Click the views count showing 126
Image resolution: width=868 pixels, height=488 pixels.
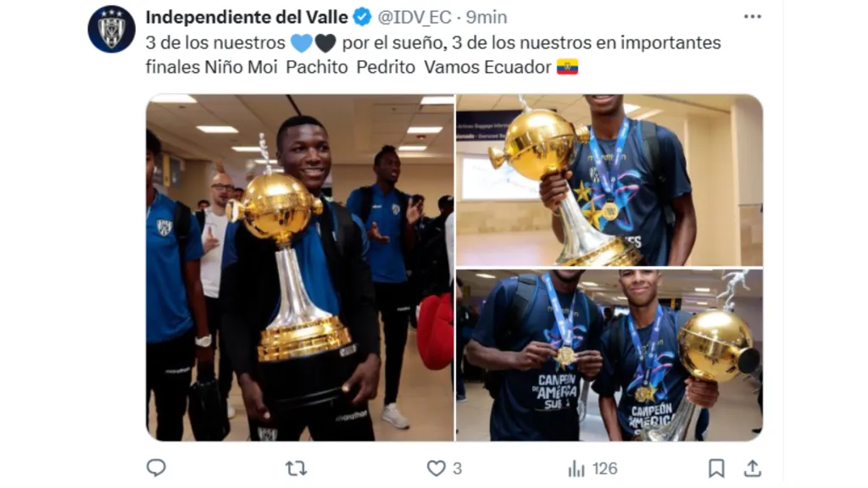(604, 469)
